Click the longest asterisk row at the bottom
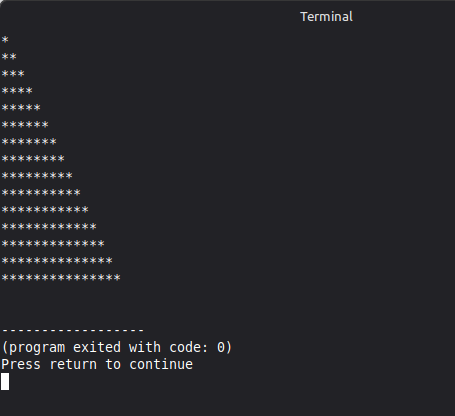The image size is (455, 416). (61, 278)
